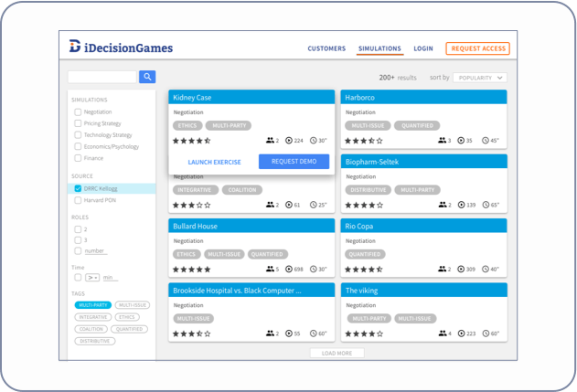
Task: Click the clock icon on Biopharm-Seltek card
Action: [x=485, y=205]
